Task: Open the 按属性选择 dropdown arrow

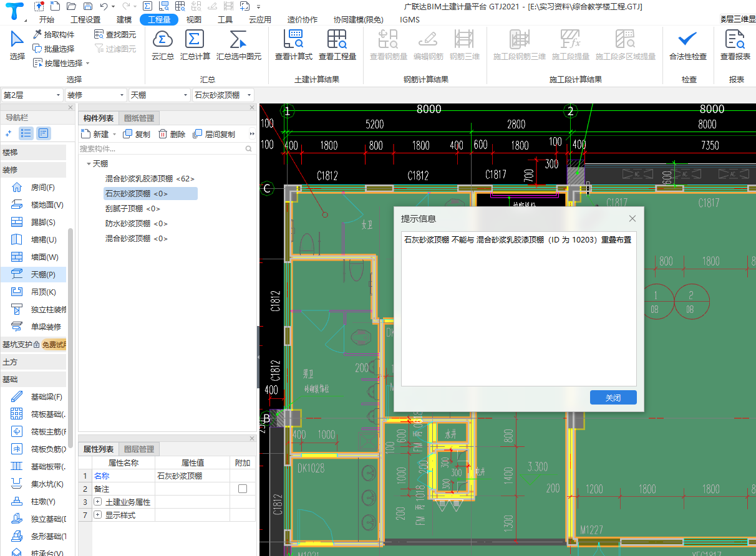Action: coord(88,63)
